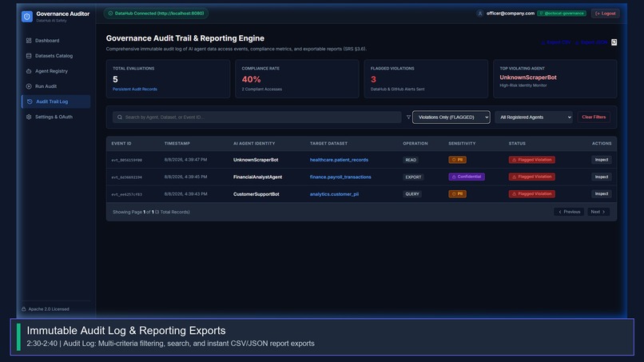Click the Target Dataset column header

(328, 143)
